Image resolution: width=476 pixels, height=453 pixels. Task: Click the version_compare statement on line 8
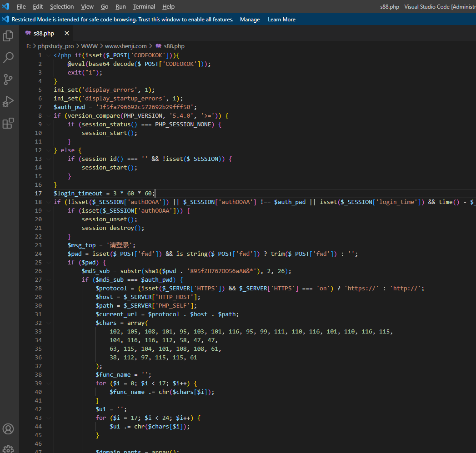pos(141,116)
